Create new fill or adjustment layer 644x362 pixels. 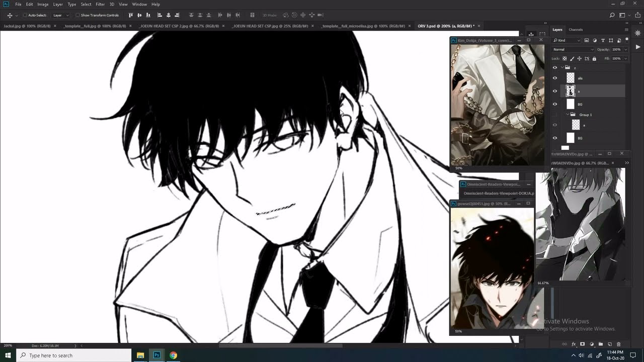click(592, 344)
